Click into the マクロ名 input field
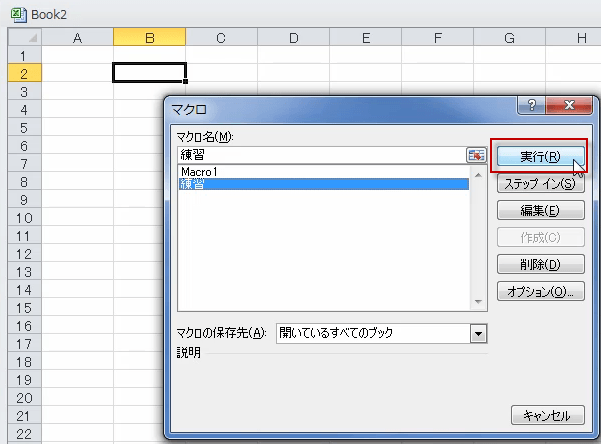 click(322, 155)
